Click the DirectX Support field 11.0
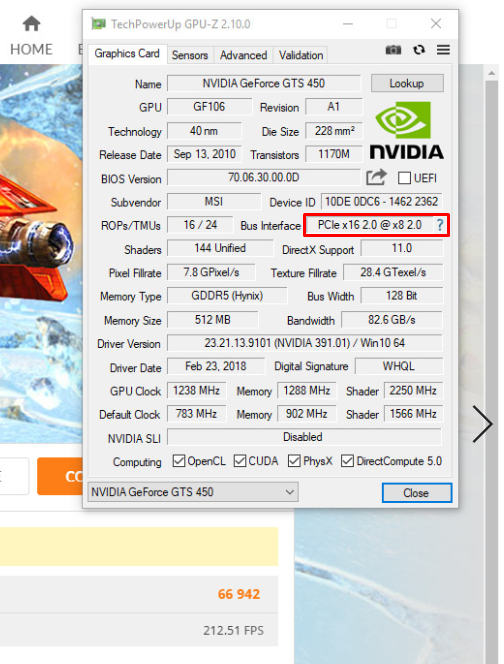Viewport: 504px width, 664px height. [x=402, y=248]
